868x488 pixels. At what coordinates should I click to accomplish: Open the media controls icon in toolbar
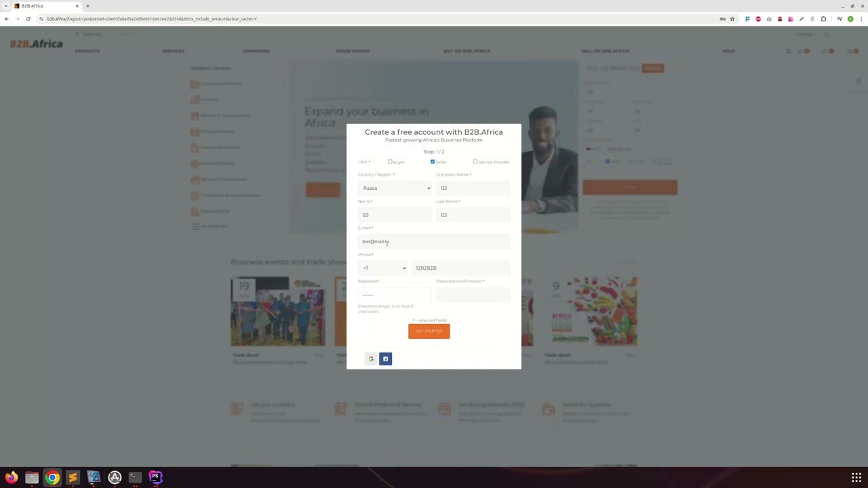click(840, 19)
